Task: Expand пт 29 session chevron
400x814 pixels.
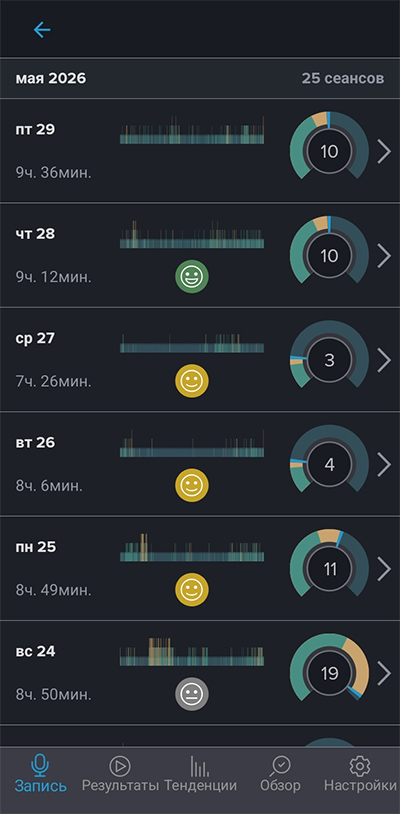Action: click(384, 152)
